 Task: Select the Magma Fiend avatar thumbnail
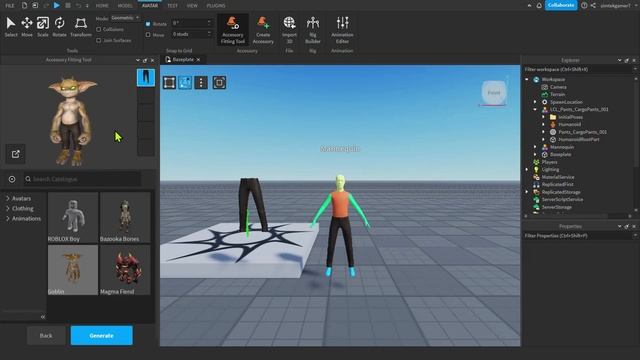pos(125,270)
